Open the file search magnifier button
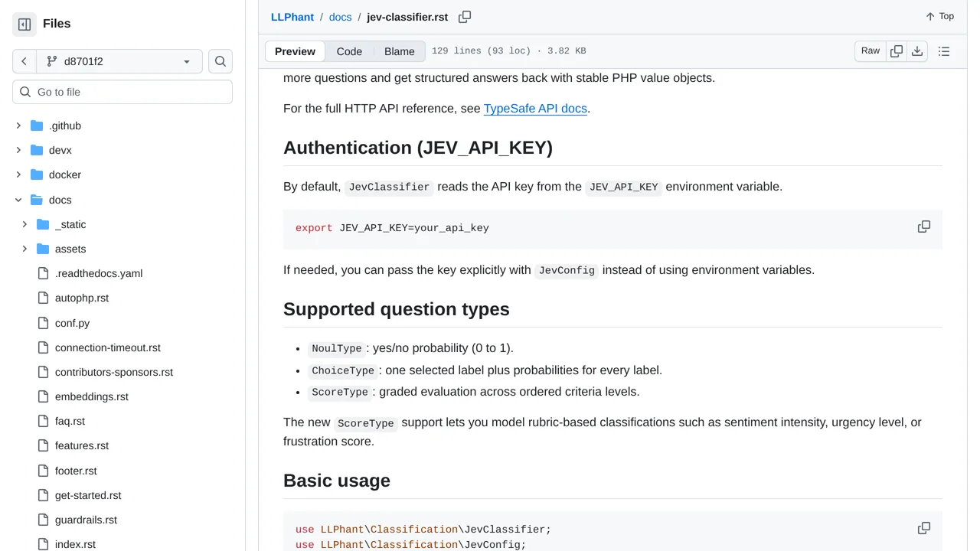This screenshot has width=980, height=551. click(x=220, y=61)
